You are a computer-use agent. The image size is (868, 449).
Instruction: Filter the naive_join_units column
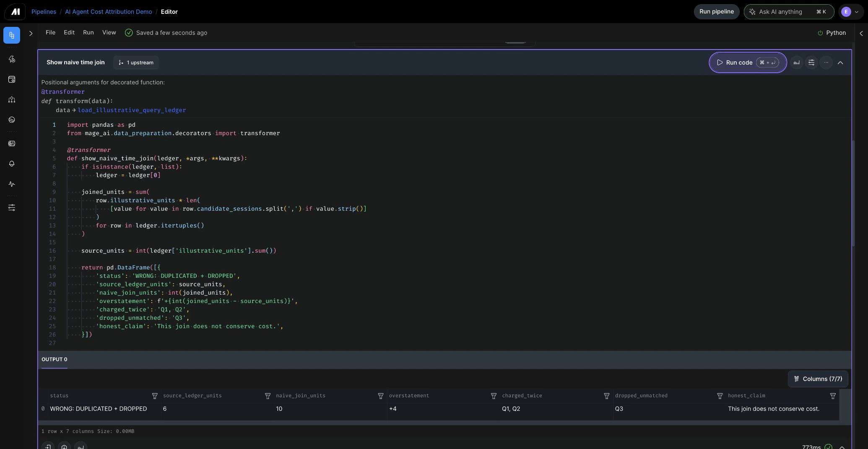pos(381,396)
